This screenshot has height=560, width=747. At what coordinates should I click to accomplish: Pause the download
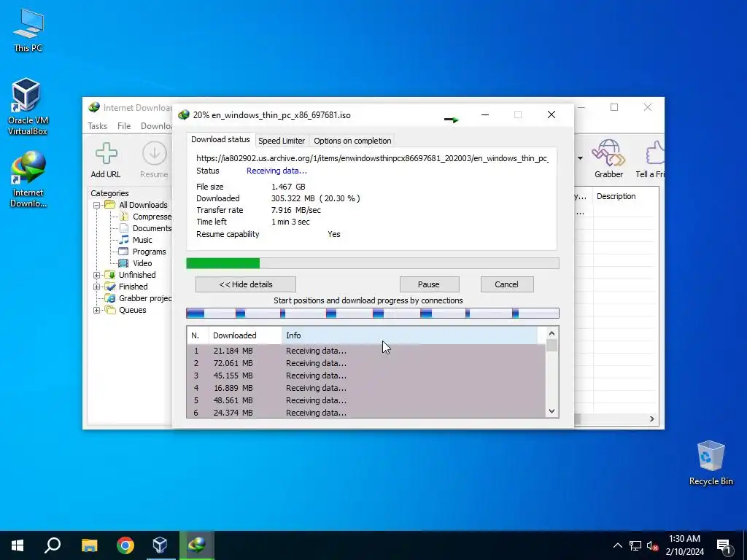pyautogui.click(x=429, y=284)
